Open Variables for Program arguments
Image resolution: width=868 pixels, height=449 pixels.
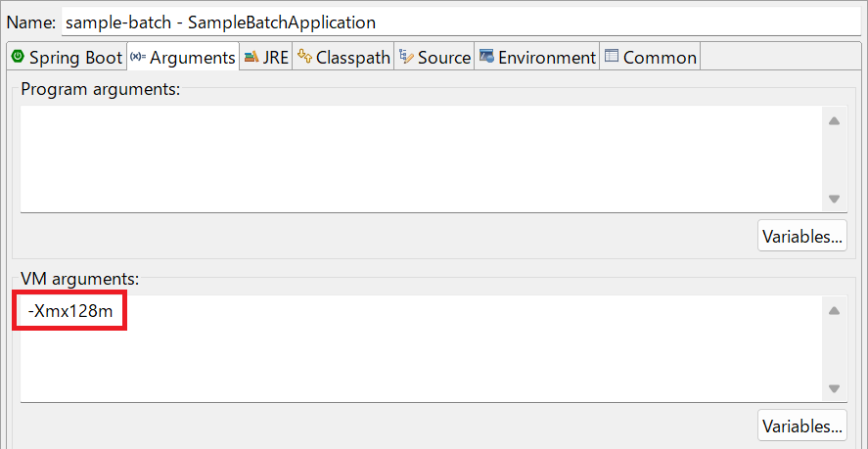tap(802, 236)
